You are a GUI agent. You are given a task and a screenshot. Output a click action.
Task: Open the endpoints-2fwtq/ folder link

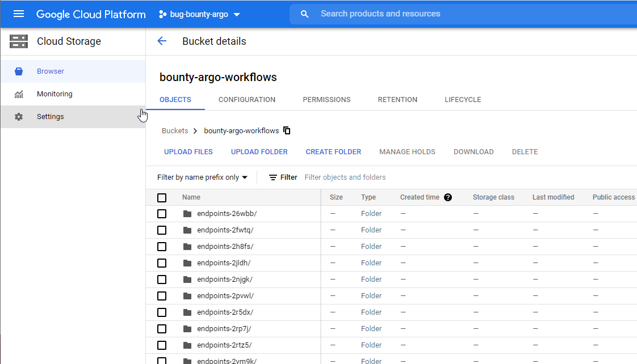[x=225, y=230]
